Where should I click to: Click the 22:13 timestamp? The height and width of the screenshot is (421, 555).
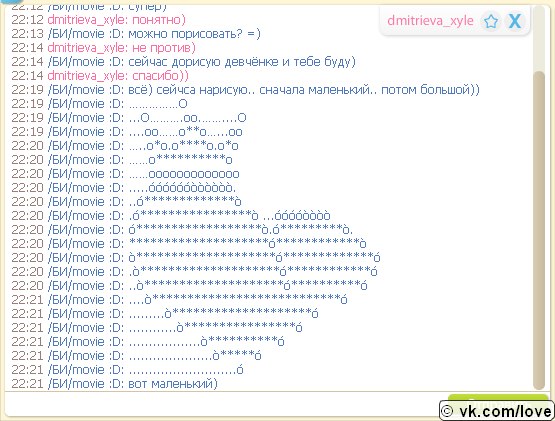click(27, 34)
